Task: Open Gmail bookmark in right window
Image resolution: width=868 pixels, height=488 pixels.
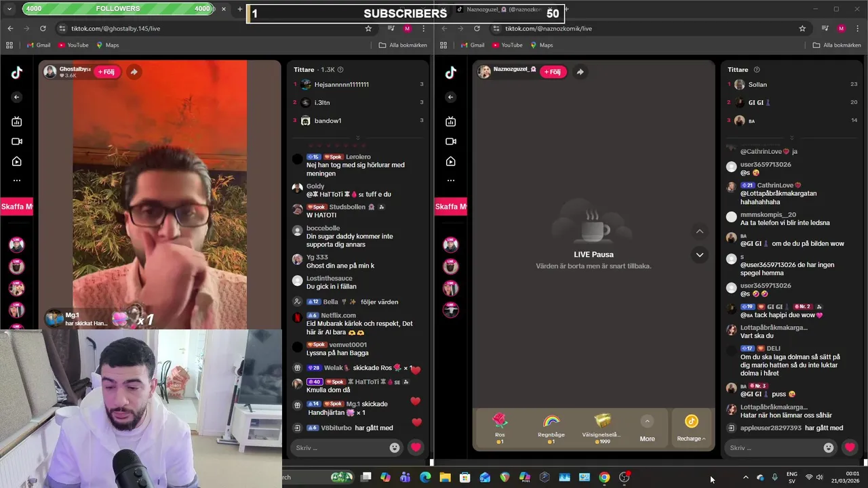Action: [472, 45]
